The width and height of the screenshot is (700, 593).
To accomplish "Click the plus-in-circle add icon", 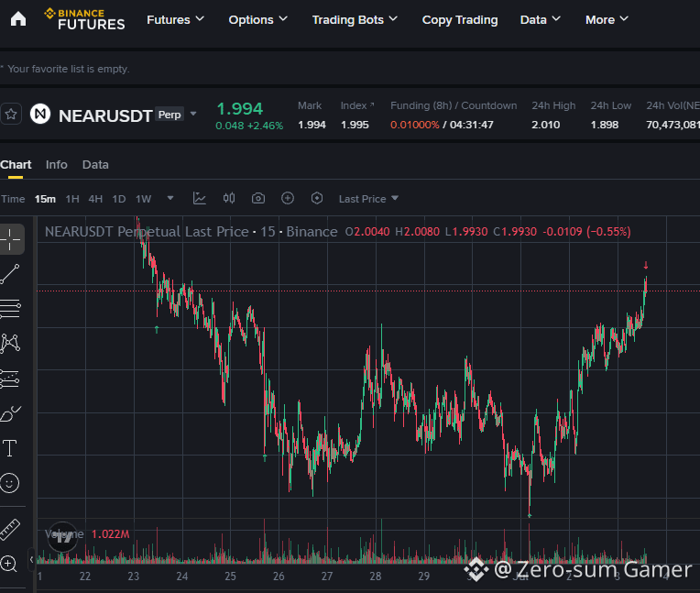I will [x=288, y=198].
